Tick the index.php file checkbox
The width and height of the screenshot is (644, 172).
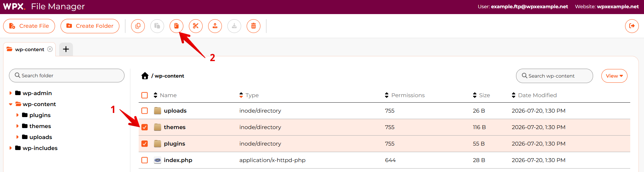(x=144, y=160)
